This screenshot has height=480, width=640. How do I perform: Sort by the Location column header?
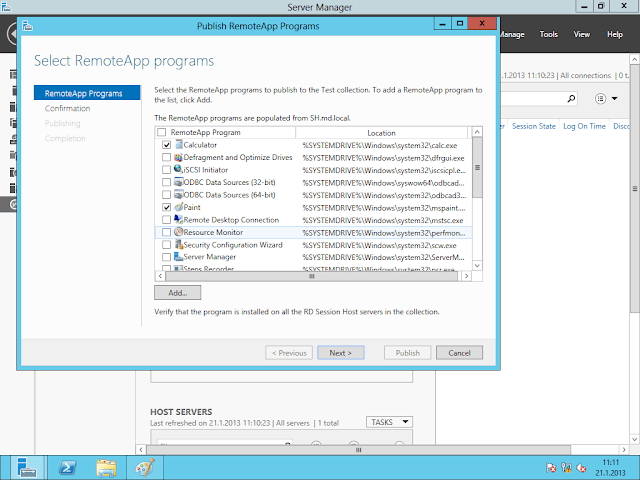click(x=381, y=132)
